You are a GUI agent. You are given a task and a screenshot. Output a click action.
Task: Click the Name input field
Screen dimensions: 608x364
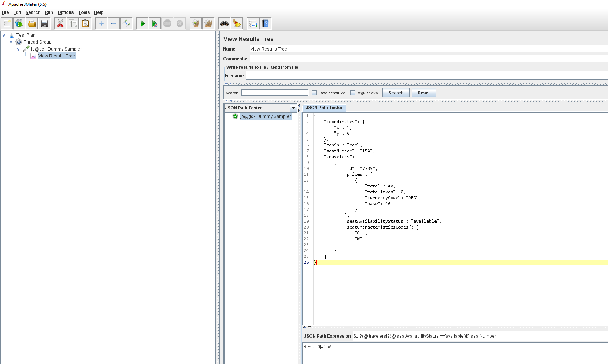pos(429,49)
